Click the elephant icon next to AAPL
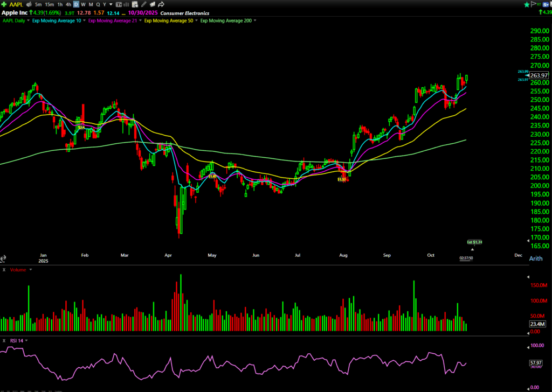The height and width of the screenshot is (392, 552). (29, 4)
